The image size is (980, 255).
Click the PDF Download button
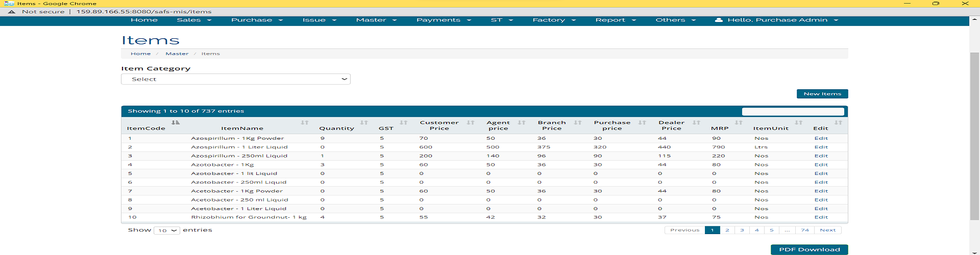(809, 249)
